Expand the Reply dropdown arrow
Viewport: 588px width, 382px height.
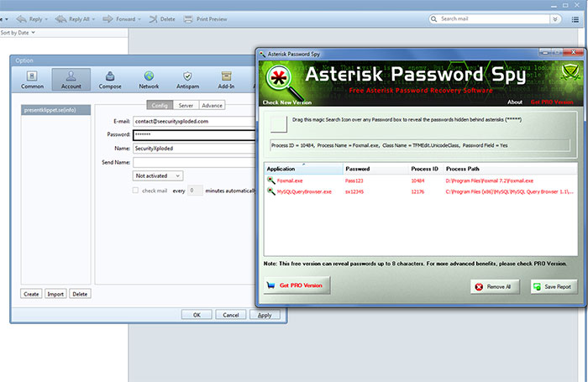point(46,19)
